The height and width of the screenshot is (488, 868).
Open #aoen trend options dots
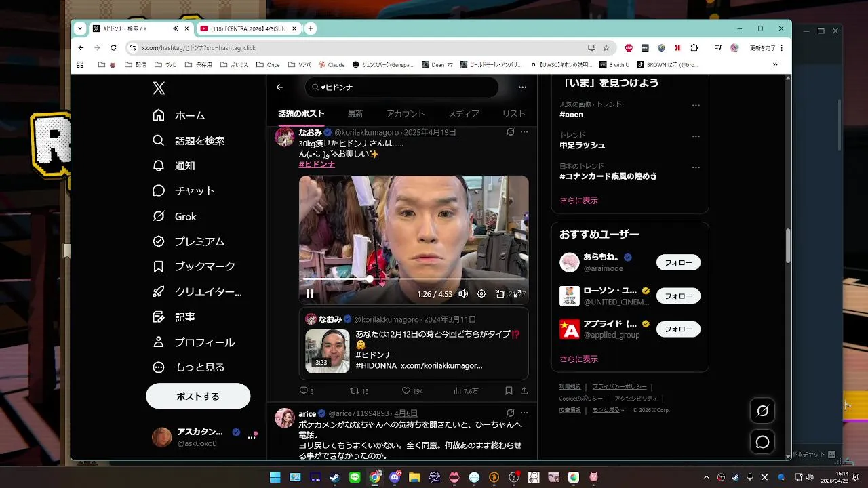(696, 105)
